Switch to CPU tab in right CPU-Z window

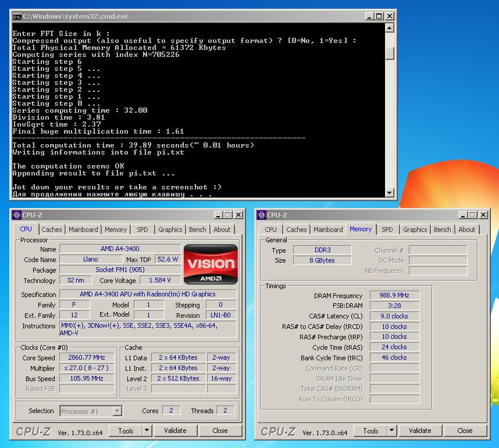(270, 230)
